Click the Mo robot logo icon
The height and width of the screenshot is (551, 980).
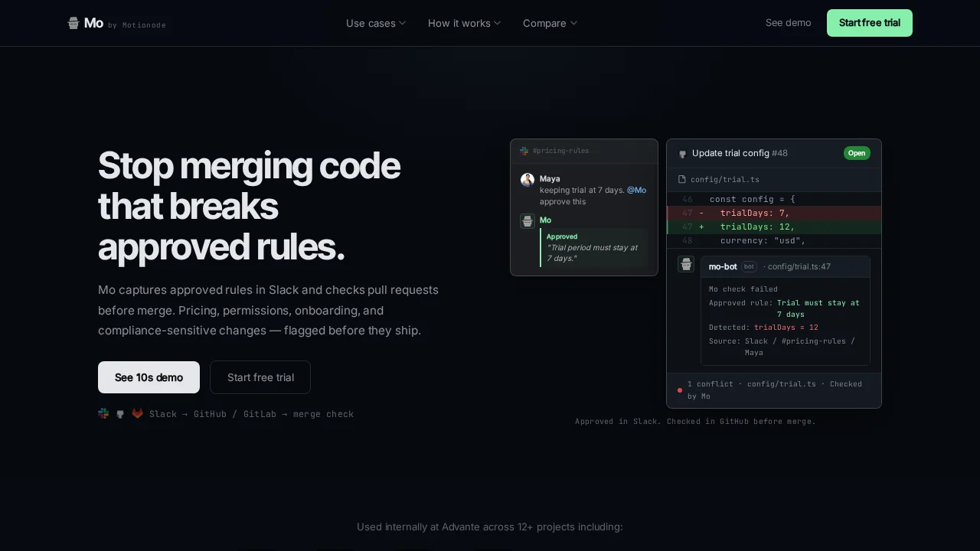pos(73,23)
